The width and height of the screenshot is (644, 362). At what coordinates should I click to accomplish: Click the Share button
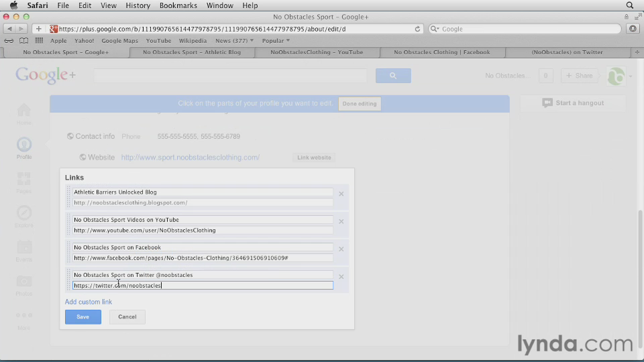pos(579,76)
